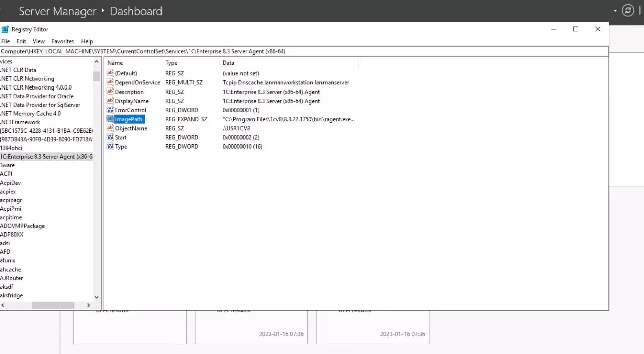Select the adsi key
The width and height of the screenshot is (644, 354).
tap(5, 243)
